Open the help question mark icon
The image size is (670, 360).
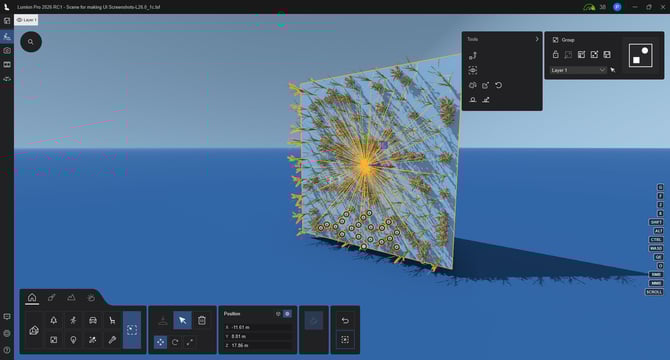tap(7, 350)
